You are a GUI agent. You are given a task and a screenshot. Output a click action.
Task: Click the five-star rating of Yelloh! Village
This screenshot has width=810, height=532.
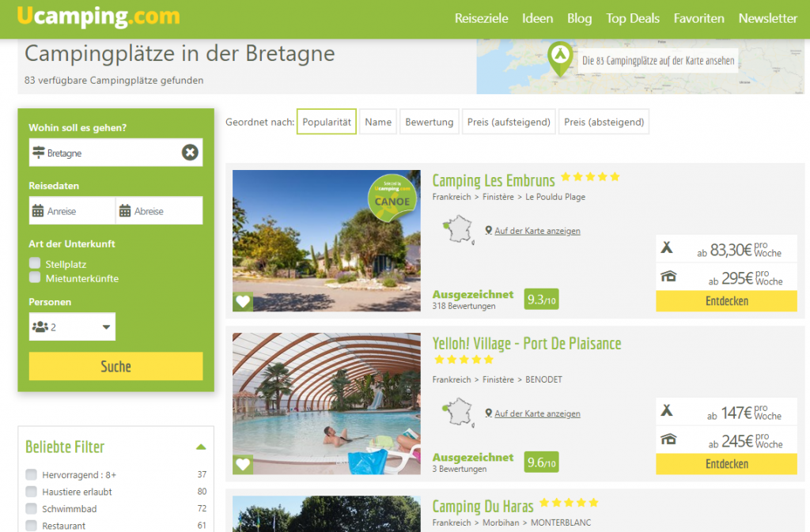(464, 360)
